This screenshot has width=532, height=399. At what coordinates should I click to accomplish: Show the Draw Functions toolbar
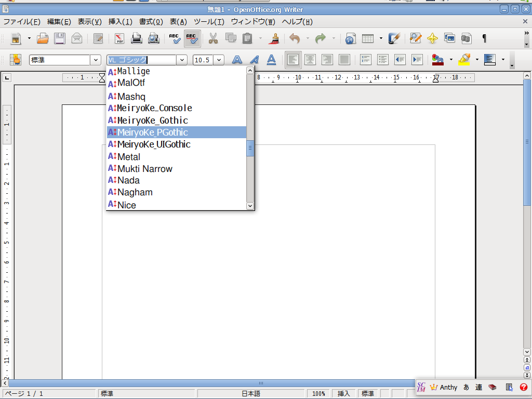394,38
